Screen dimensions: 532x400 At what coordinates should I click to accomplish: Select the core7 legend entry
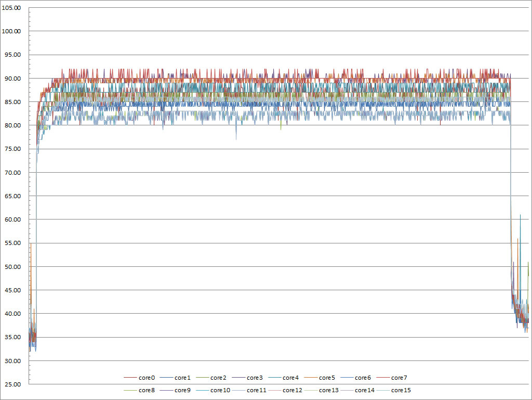392,378
